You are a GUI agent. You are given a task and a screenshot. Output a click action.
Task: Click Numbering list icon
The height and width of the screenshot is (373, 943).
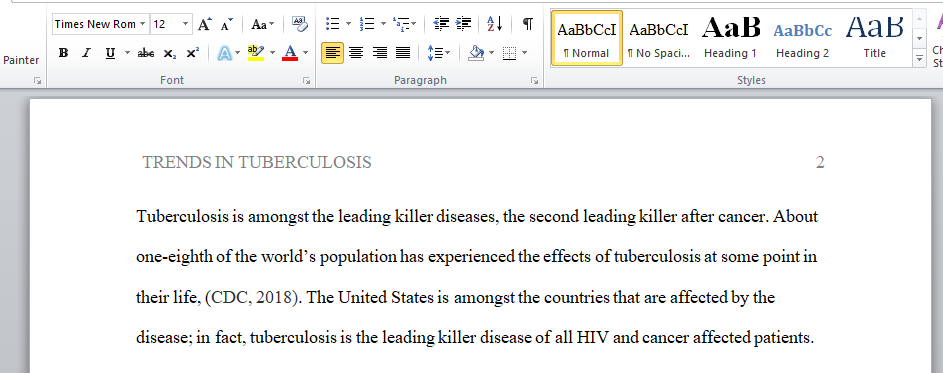pyautogui.click(x=367, y=24)
